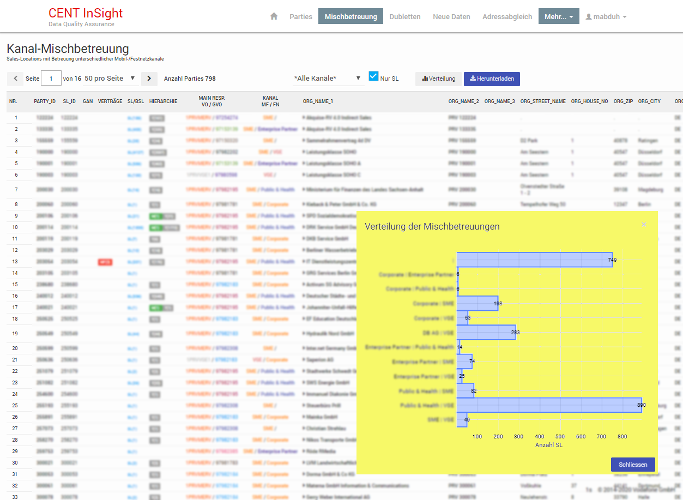Screen dimensions: 683x500
Task: Close the Verteilung popup with X
Action: (x=643, y=225)
